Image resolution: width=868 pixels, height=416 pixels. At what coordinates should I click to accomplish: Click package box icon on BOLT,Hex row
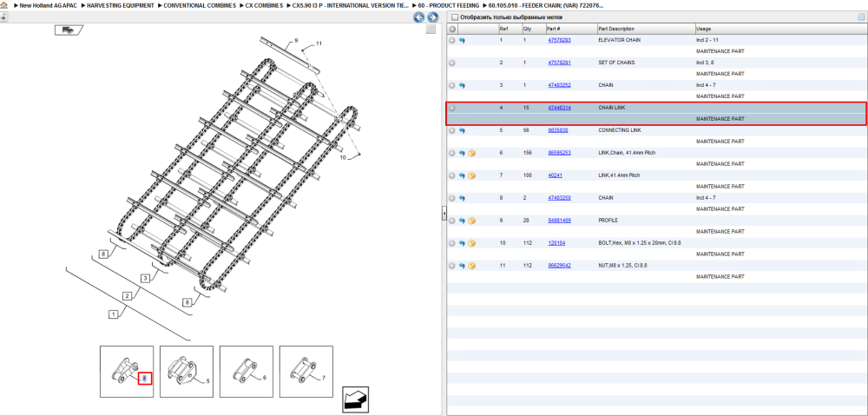coord(472,243)
